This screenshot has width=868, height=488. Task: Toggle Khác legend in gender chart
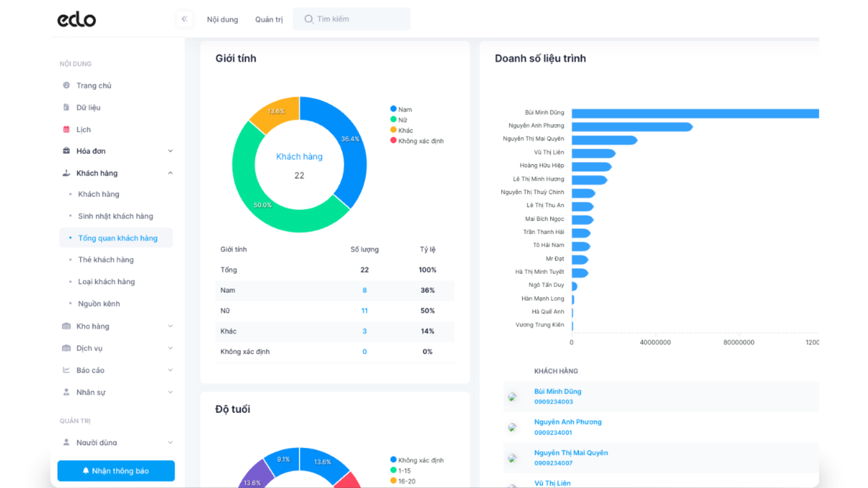tap(401, 130)
